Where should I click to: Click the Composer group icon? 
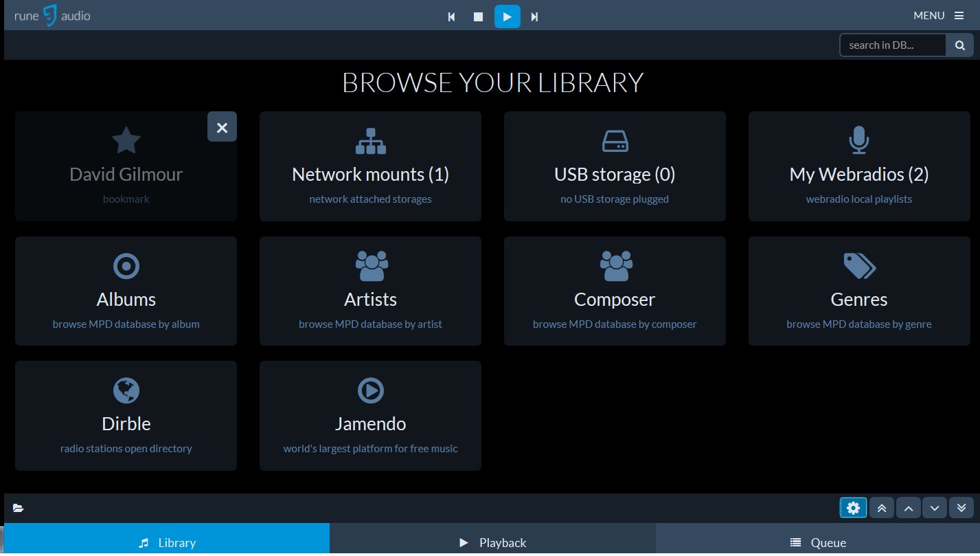[x=616, y=266]
